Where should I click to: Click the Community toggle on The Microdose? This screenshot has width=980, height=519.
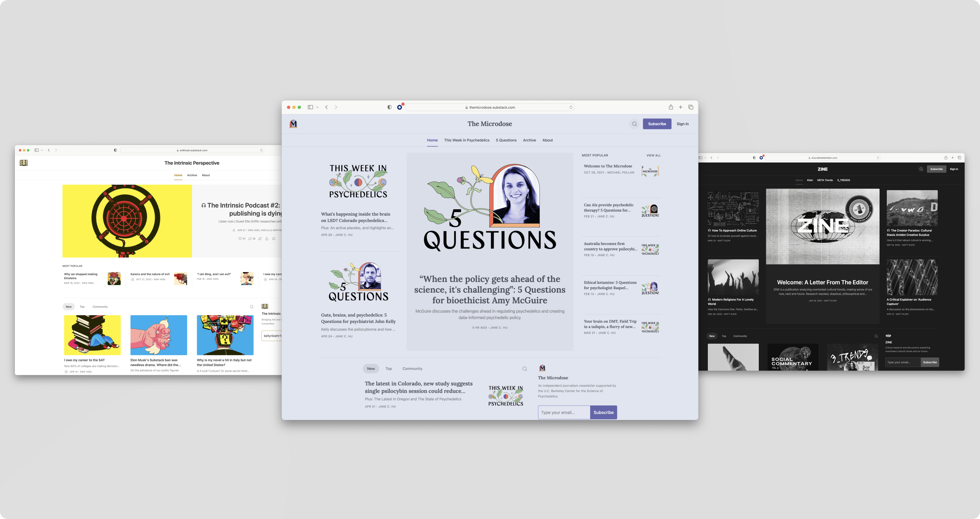412,368
